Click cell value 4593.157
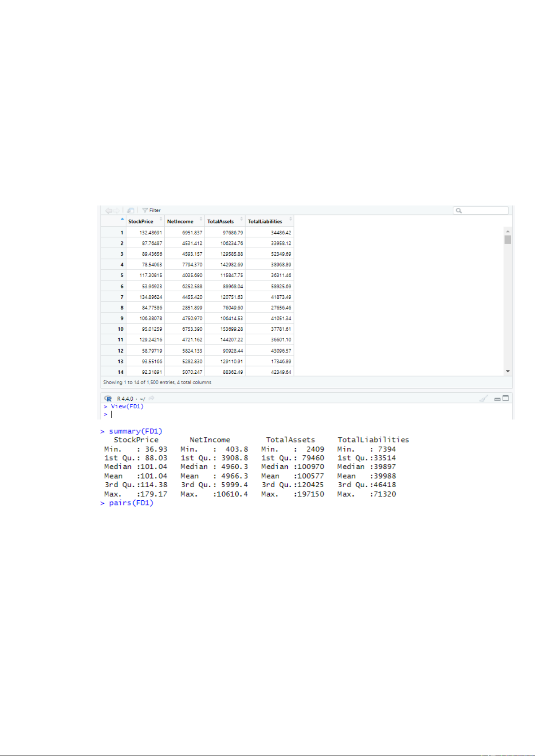The width and height of the screenshot is (535, 756). coord(192,254)
